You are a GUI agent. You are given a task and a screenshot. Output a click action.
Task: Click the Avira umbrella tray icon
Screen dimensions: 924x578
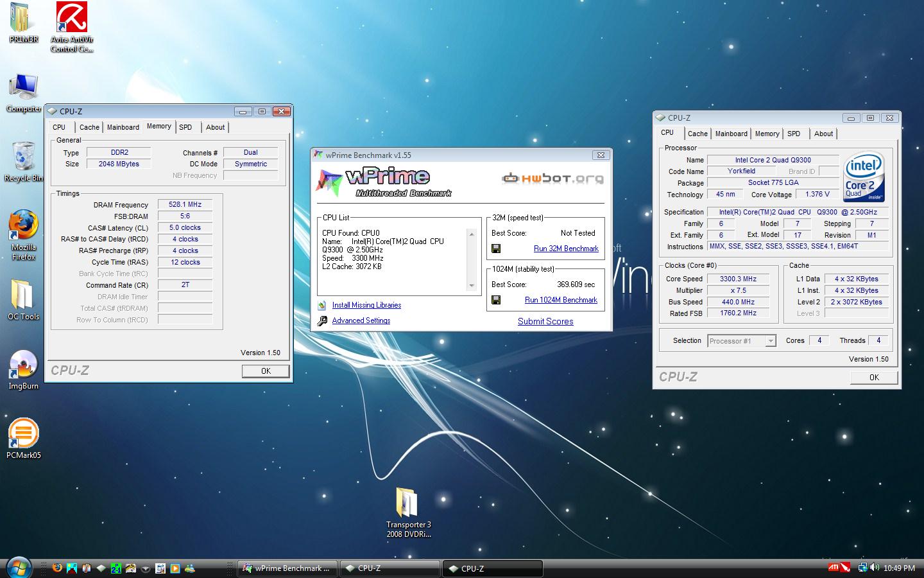click(846, 568)
